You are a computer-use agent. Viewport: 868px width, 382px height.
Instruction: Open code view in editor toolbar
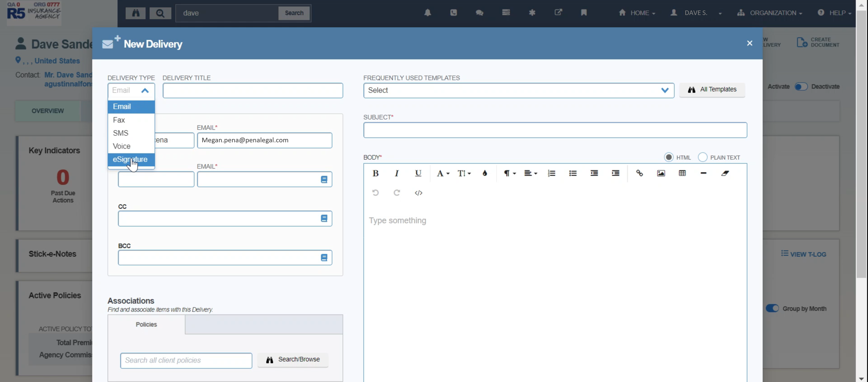tap(418, 193)
